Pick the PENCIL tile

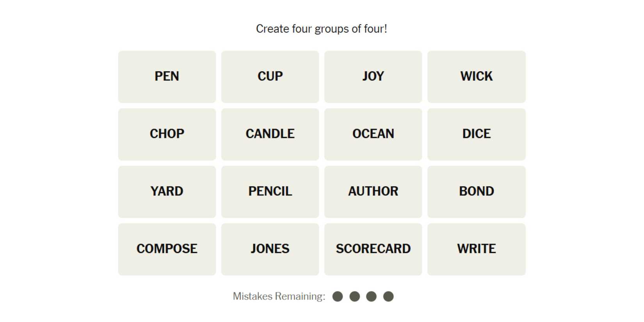pos(270,192)
